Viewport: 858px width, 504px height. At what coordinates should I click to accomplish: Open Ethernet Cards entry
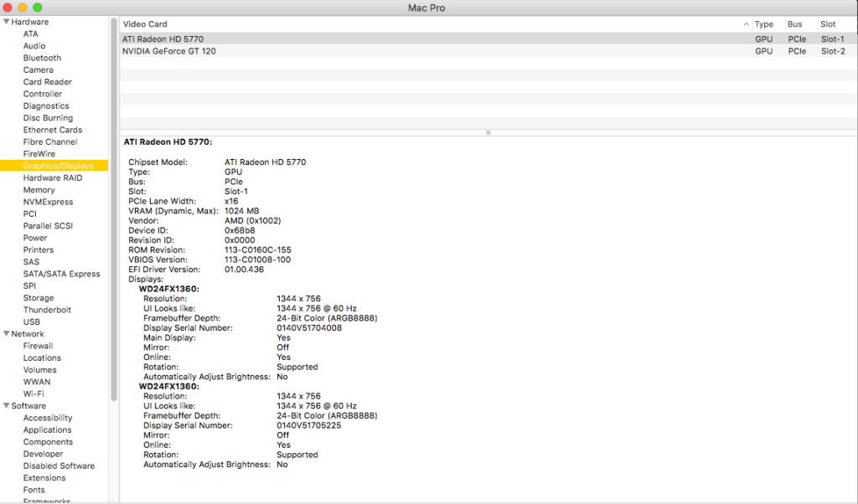click(x=53, y=130)
